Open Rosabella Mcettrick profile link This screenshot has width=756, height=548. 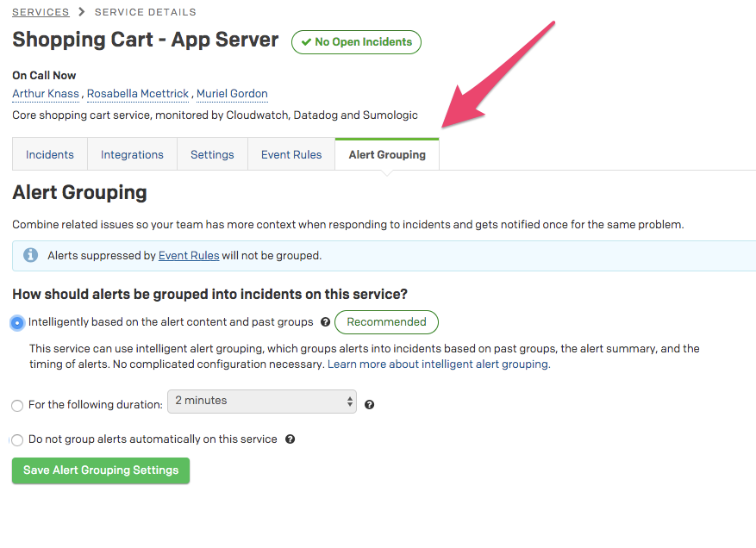pos(139,94)
